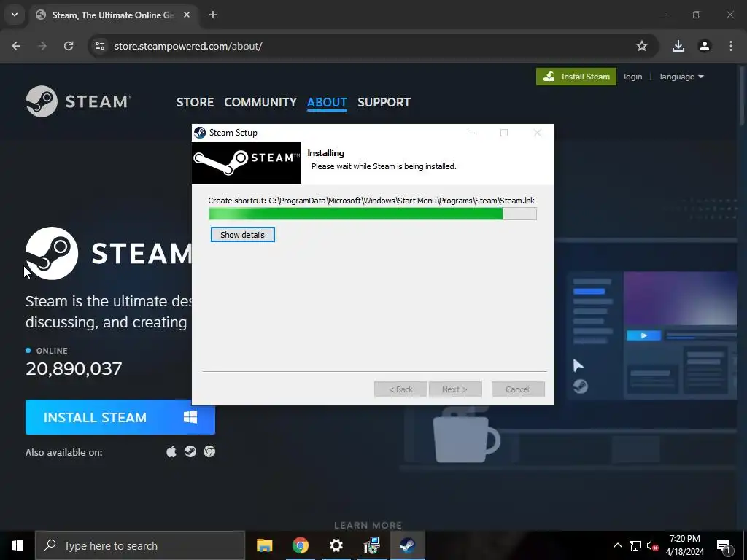
Task: Click the installation progress bar
Action: tap(373, 214)
